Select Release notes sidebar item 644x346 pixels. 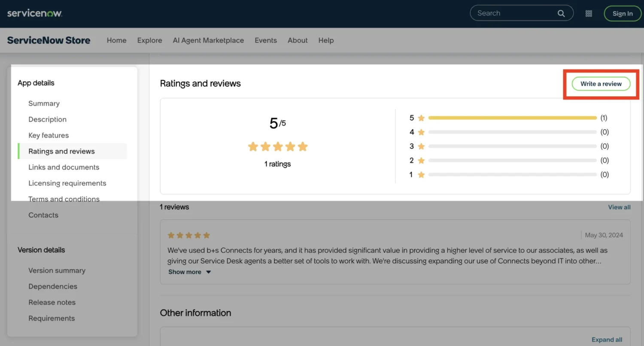tap(52, 302)
